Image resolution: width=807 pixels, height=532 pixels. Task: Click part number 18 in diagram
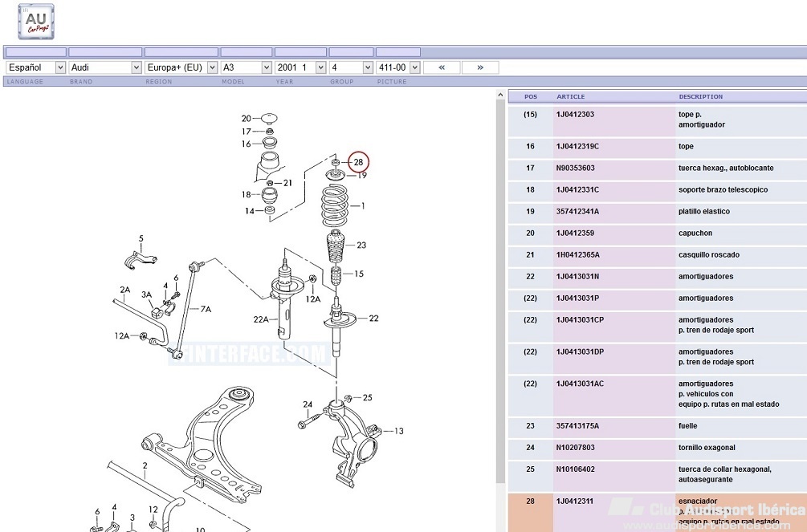(246, 194)
